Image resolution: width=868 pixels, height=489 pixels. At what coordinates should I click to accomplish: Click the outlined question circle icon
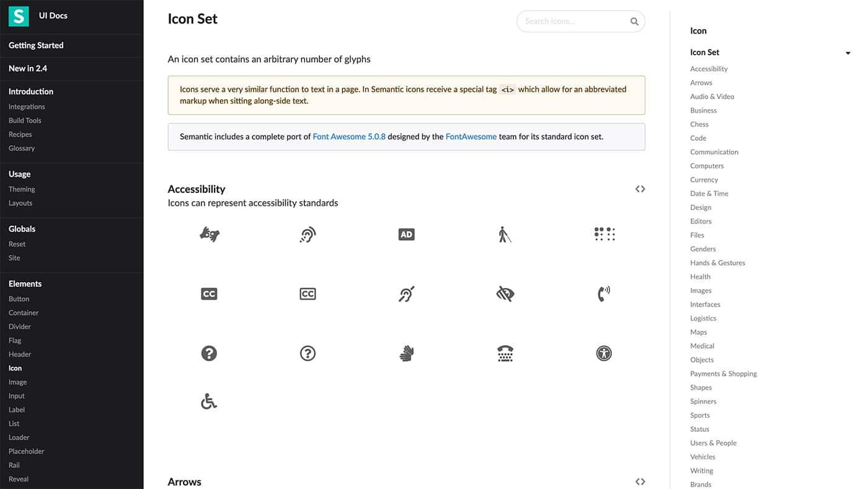[x=308, y=353]
